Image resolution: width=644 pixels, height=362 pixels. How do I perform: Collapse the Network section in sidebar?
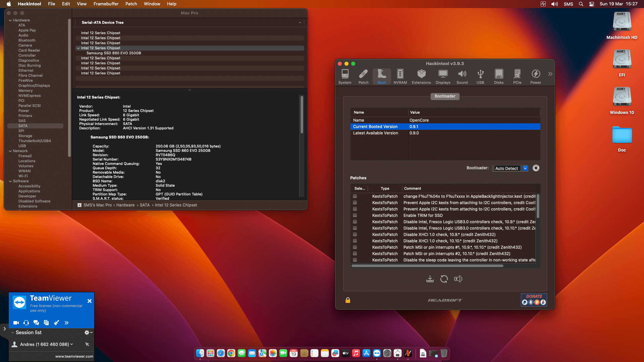[10, 151]
